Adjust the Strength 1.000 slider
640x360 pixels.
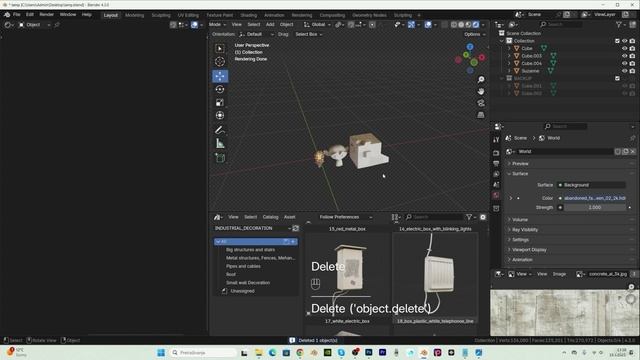point(595,208)
